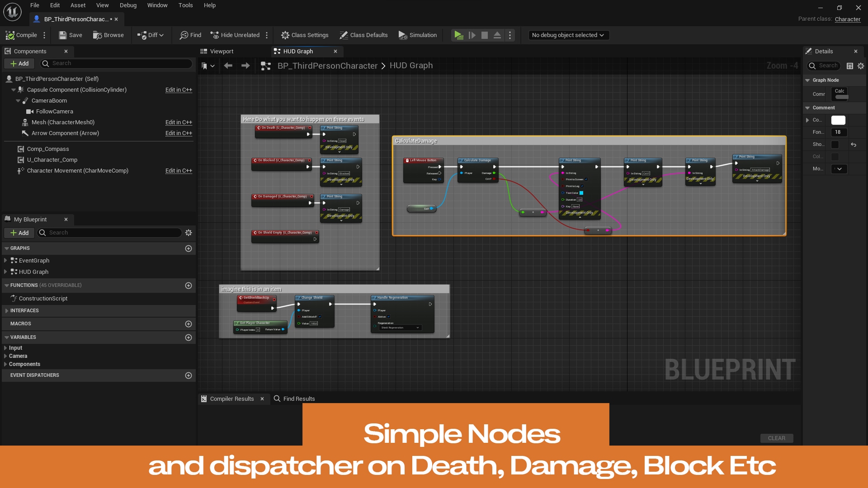Expand the EventGraph in My Blueprint

(5, 260)
